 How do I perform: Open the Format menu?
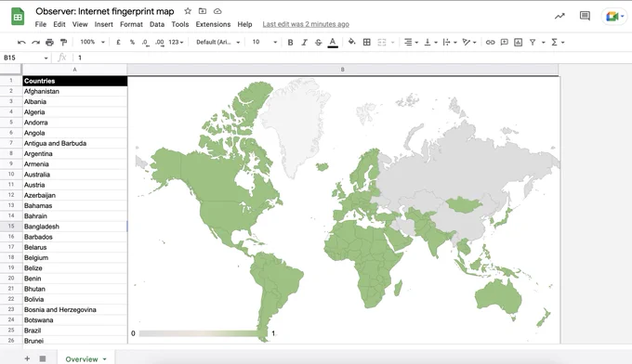tap(131, 24)
